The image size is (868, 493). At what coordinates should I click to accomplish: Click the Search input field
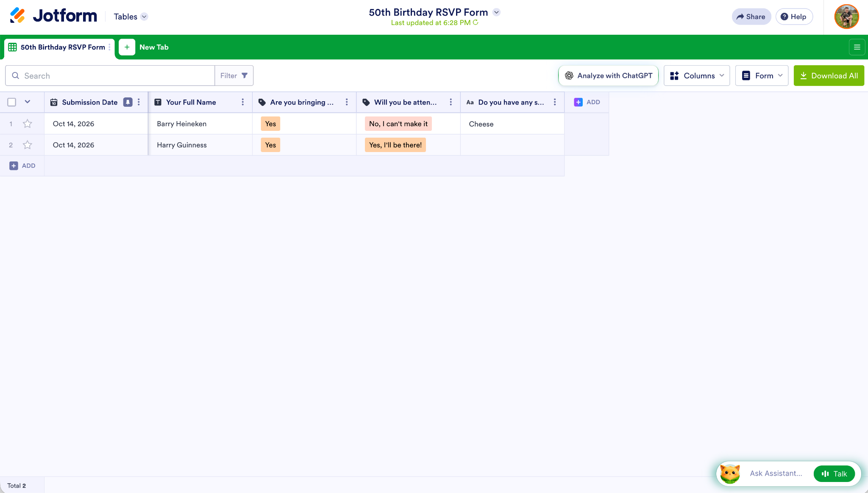[110, 75]
